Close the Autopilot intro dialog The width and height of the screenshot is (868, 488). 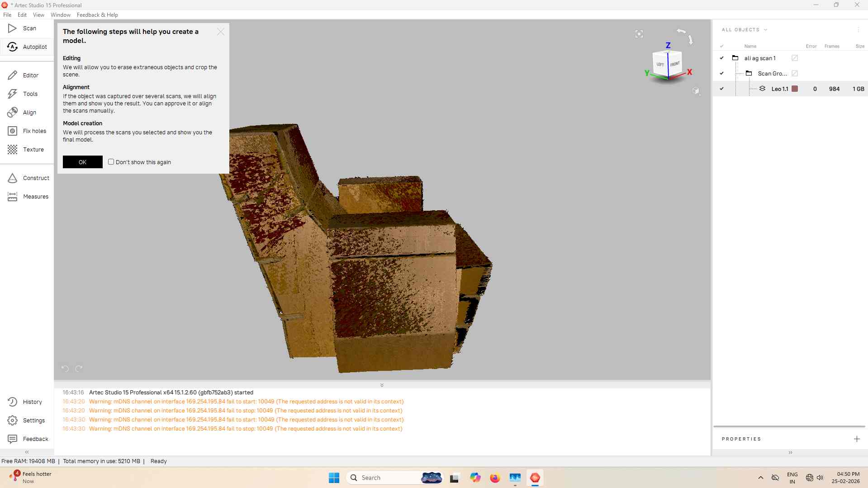pos(221,32)
